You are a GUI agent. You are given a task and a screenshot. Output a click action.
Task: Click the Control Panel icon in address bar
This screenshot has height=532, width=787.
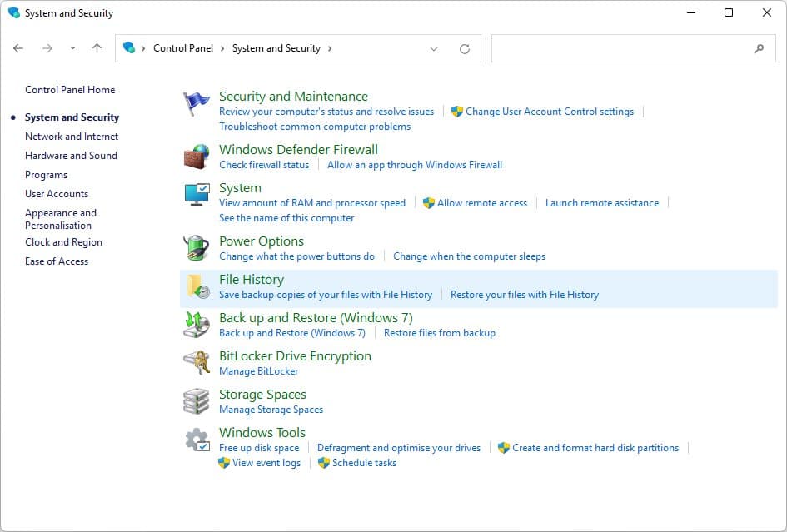point(129,47)
